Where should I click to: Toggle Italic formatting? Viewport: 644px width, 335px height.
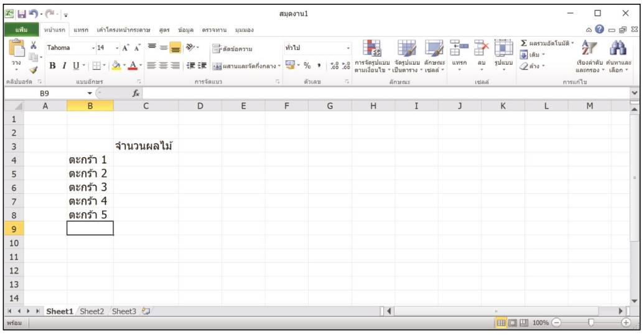[64, 65]
